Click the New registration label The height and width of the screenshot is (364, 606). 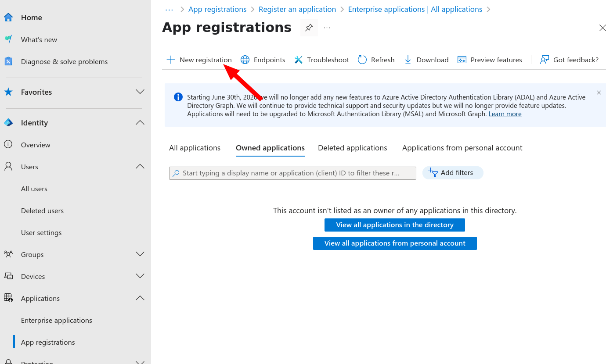click(206, 60)
